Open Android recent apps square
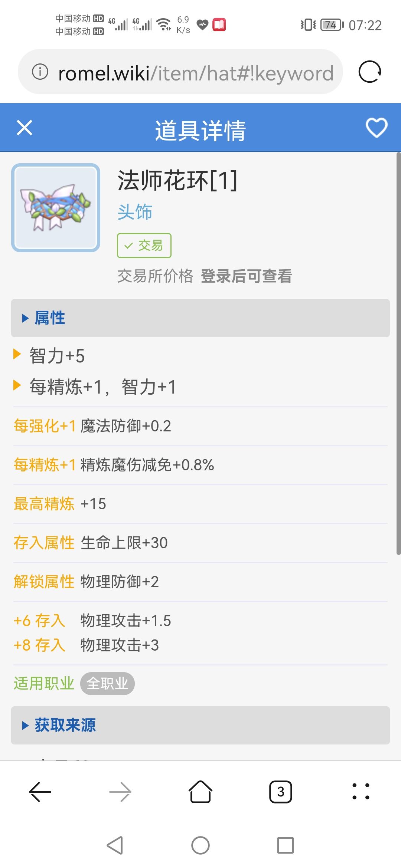This screenshot has width=401, height=868. coord(285,845)
